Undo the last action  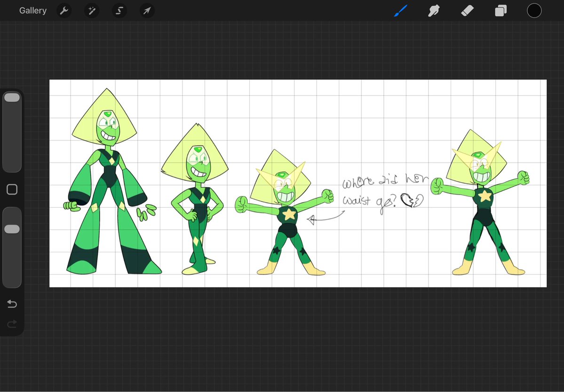pyautogui.click(x=12, y=304)
